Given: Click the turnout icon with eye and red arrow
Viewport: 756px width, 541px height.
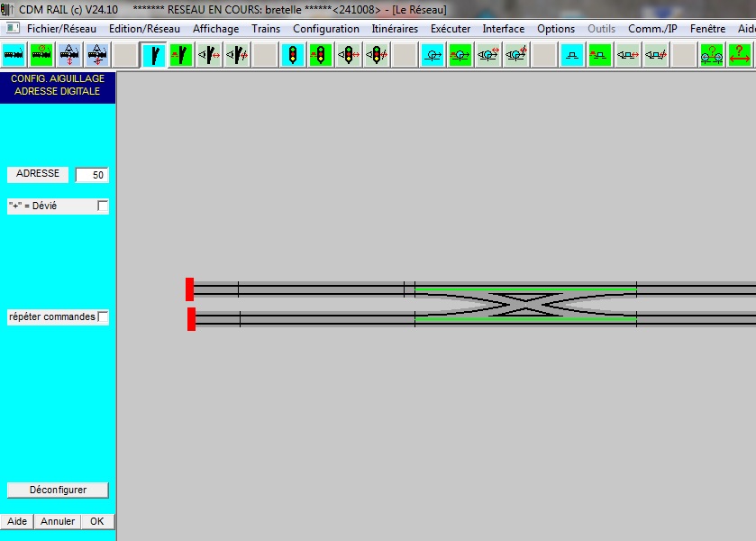Looking at the screenshot, I should pos(209,54).
